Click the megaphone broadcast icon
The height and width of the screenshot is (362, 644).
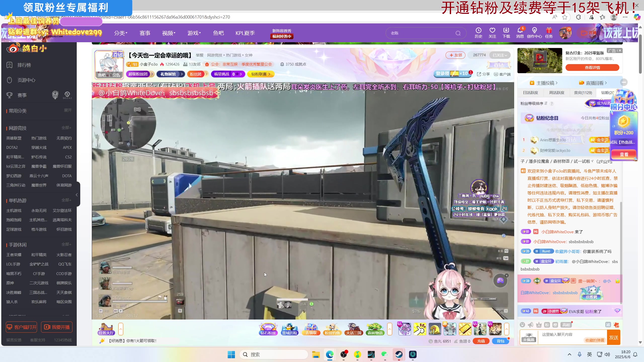(531, 325)
